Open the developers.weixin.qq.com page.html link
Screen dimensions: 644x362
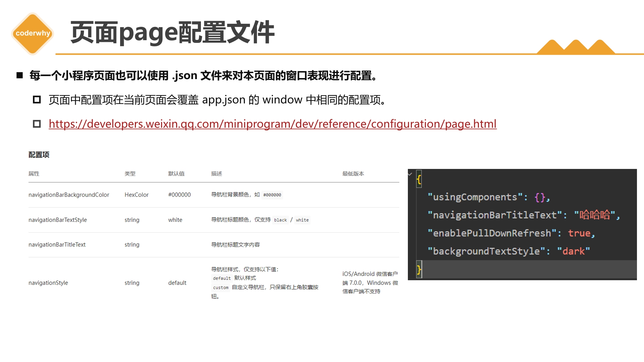click(272, 124)
